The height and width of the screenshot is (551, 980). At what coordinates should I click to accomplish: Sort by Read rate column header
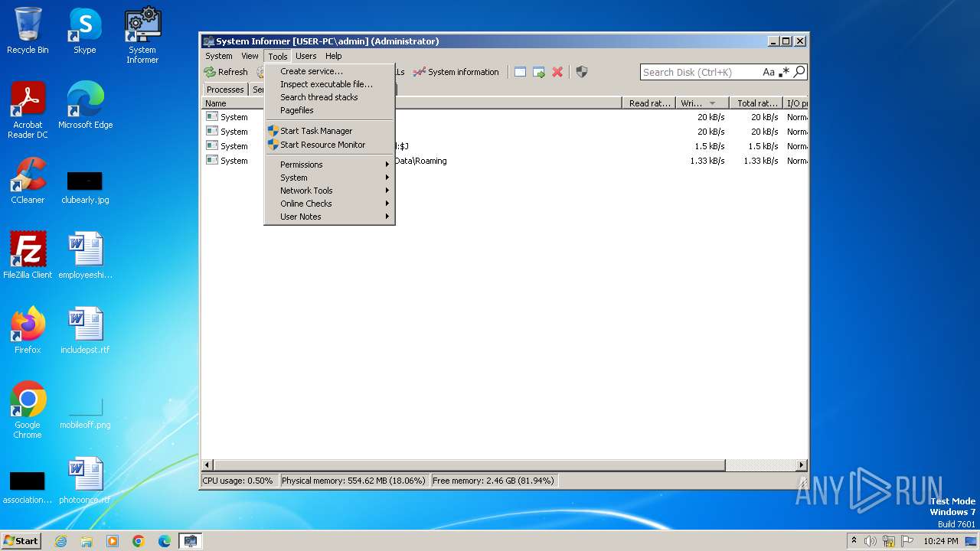(649, 103)
